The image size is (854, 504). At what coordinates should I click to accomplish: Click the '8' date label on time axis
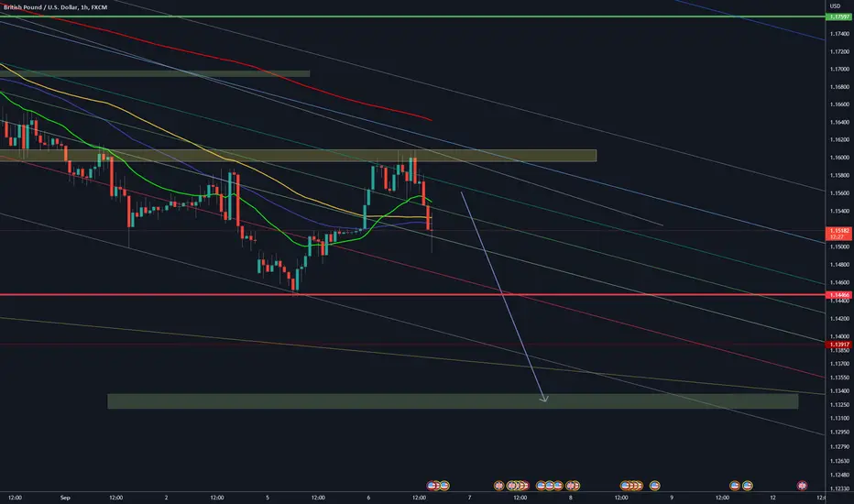pyautogui.click(x=571, y=498)
